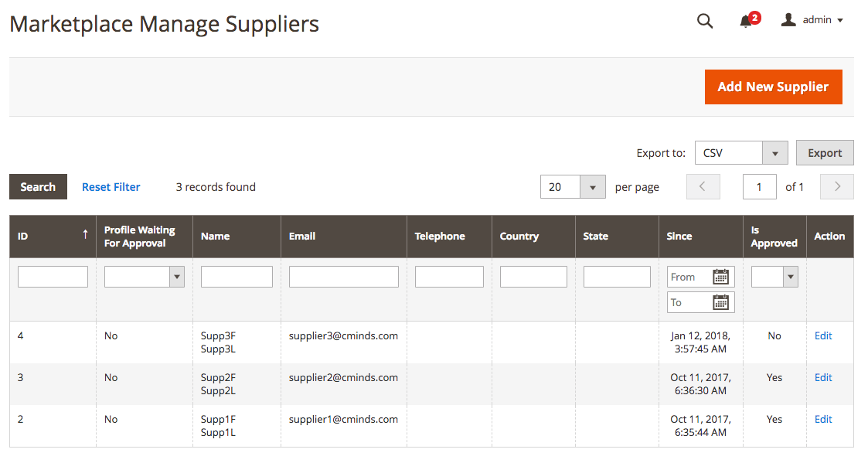Click the Add New Supplier button
The image size is (868, 463).
click(x=773, y=87)
